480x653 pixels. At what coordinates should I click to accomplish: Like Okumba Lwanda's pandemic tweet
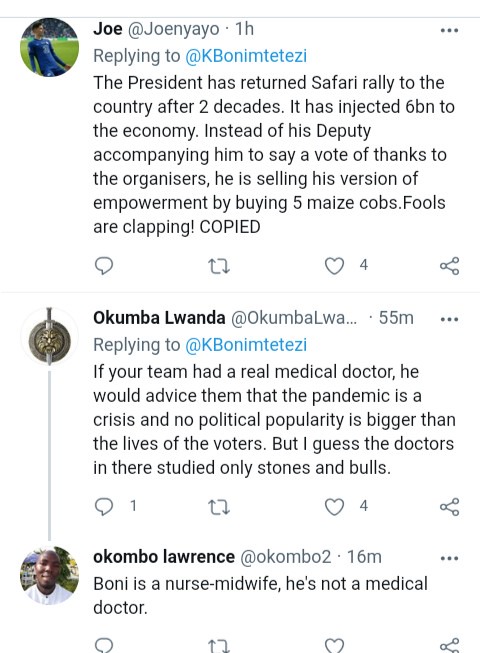334,507
